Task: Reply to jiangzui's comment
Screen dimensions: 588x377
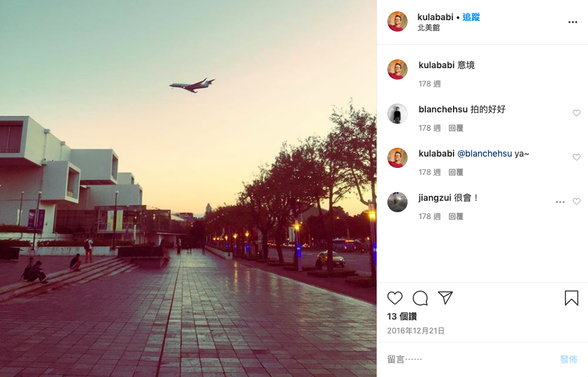Action: tap(456, 217)
